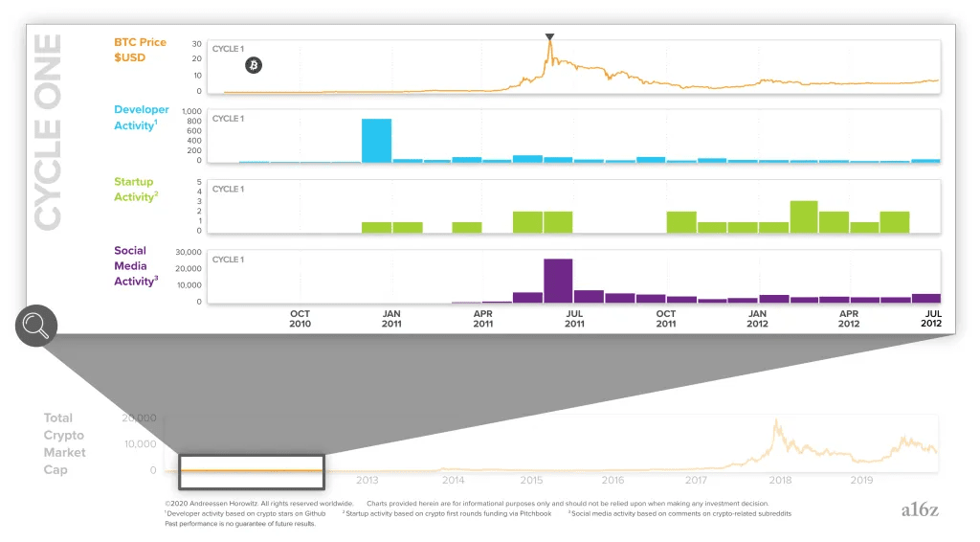Click the a16z logo
This screenshot has height=542, width=980.
[920, 510]
